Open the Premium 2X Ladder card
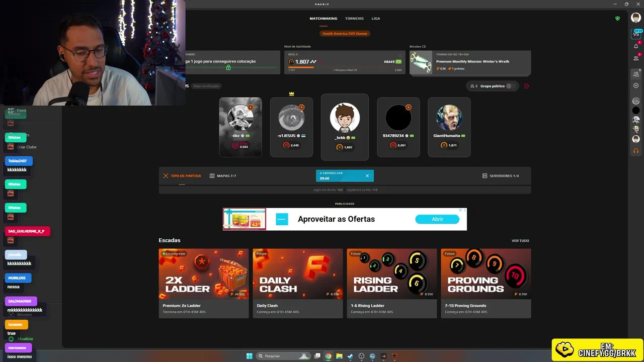The height and width of the screenshot is (362, 644). click(203, 283)
